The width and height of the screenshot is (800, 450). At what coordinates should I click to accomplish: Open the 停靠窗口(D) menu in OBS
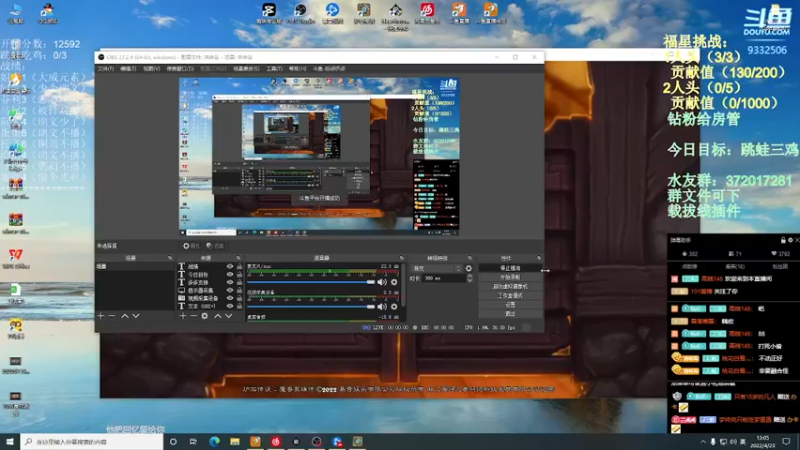(x=180, y=68)
